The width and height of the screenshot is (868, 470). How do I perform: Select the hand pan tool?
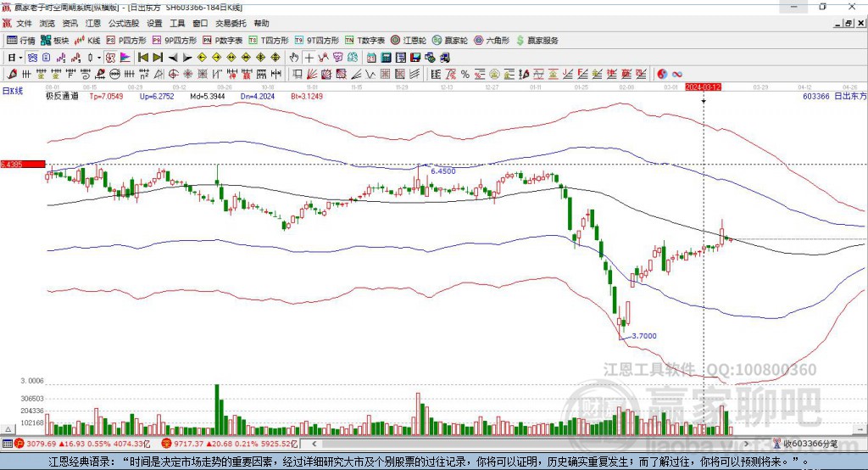[x=294, y=58]
